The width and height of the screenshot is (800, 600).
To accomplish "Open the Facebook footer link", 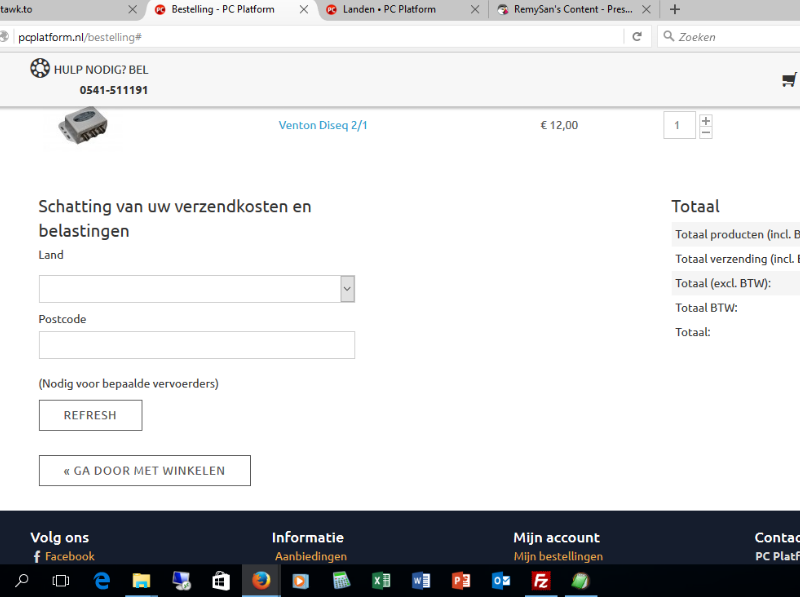I will click(69, 556).
